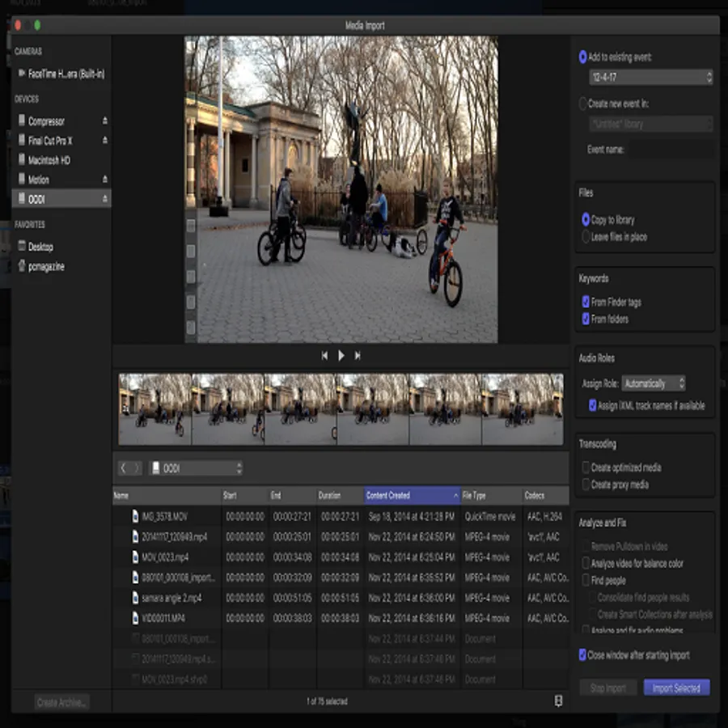Enable Create optimized media
Screen dimensions: 728x728
pos(586,468)
